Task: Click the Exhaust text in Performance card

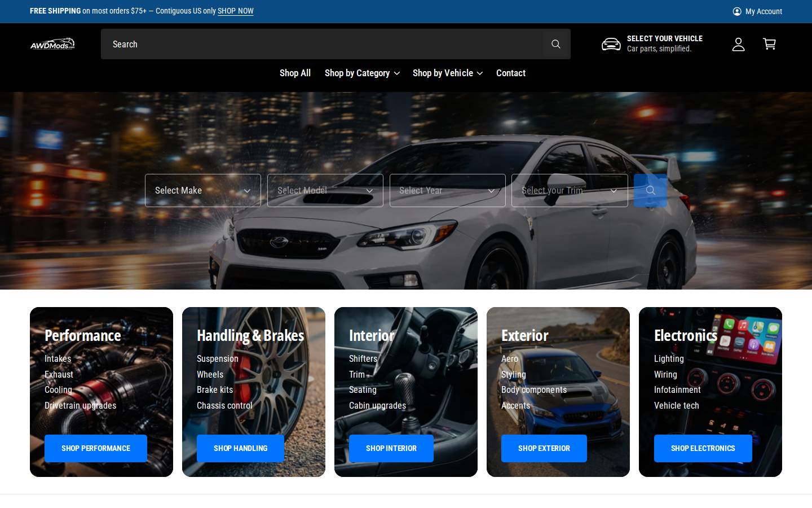Action: (x=59, y=374)
